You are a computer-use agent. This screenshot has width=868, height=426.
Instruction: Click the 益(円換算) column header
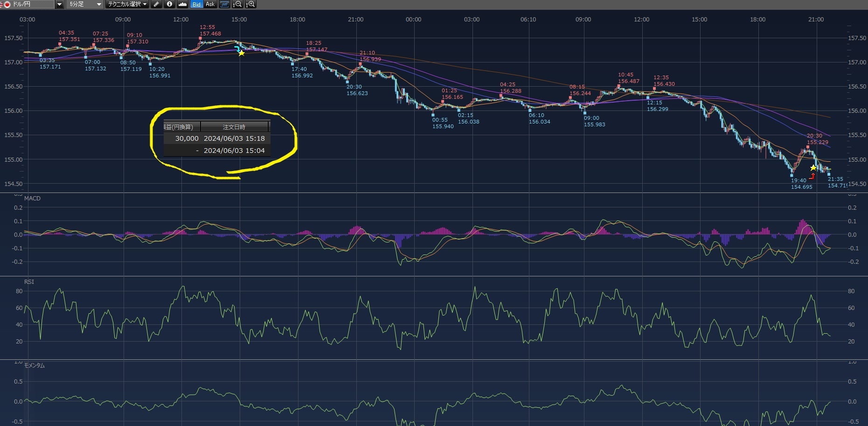pyautogui.click(x=181, y=127)
